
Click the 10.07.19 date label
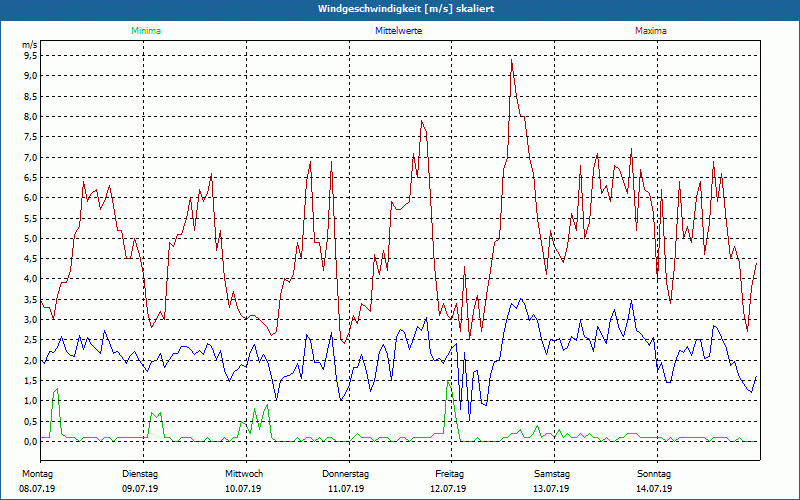coord(243,489)
